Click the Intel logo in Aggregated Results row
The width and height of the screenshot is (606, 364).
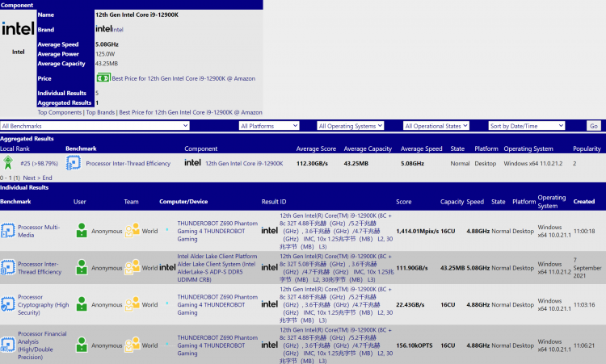[192, 163]
